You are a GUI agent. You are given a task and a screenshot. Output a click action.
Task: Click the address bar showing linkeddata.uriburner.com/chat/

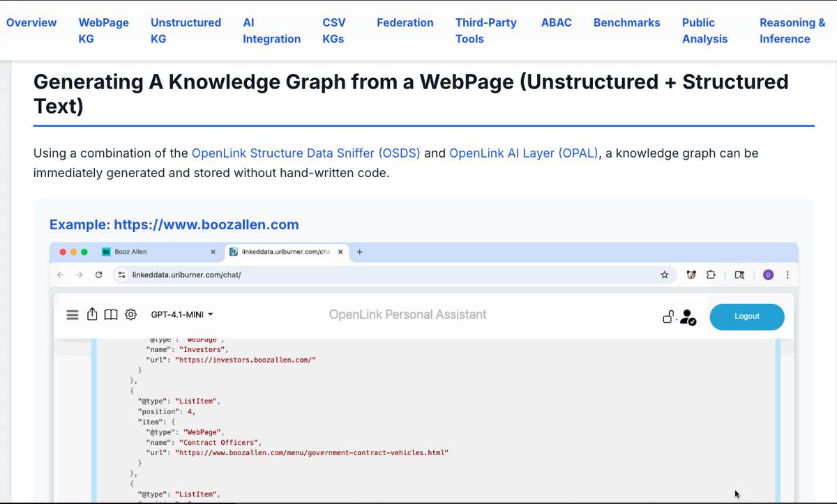click(394, 275)
